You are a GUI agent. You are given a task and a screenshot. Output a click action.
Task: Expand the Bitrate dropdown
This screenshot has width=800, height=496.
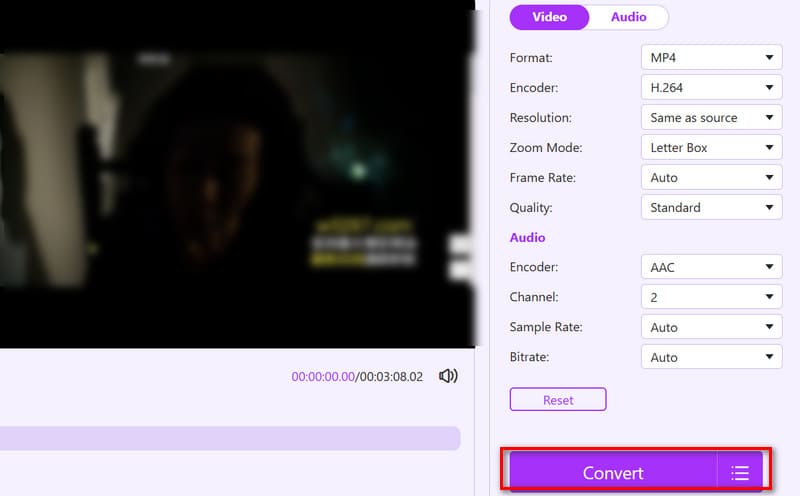711,357
